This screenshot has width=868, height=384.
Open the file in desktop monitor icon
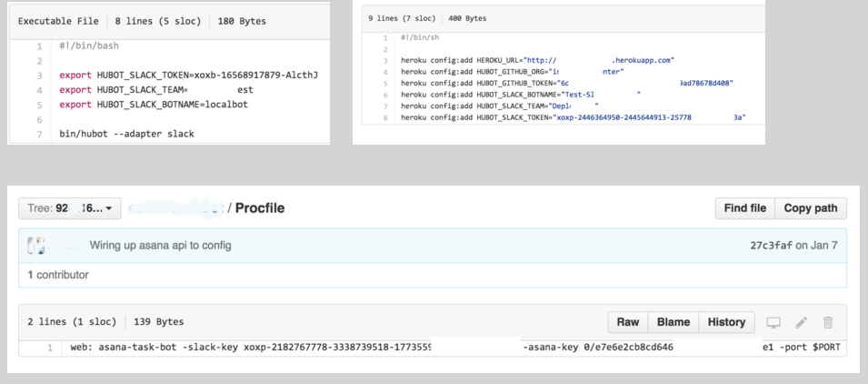tap(773, 322)
